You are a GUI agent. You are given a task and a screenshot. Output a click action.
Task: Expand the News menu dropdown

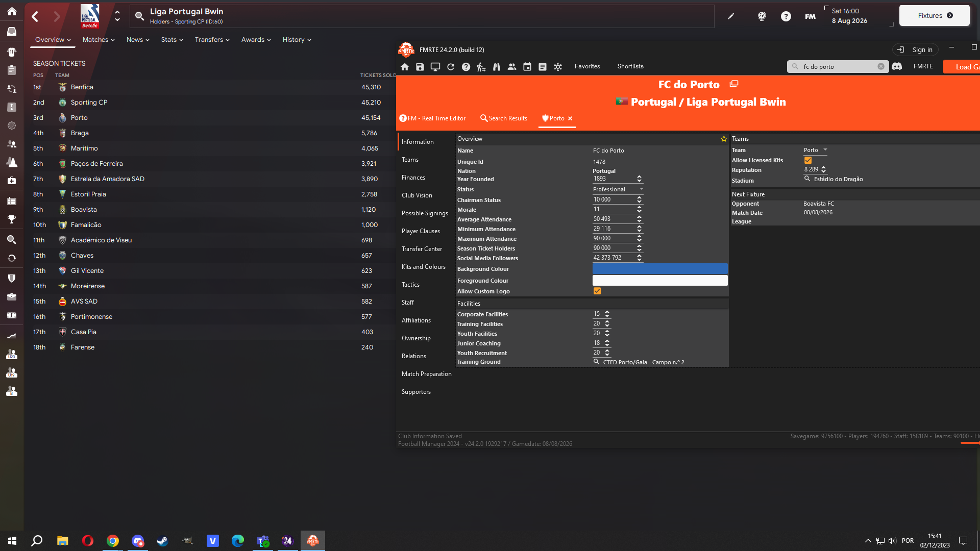[x=138, y=40]
